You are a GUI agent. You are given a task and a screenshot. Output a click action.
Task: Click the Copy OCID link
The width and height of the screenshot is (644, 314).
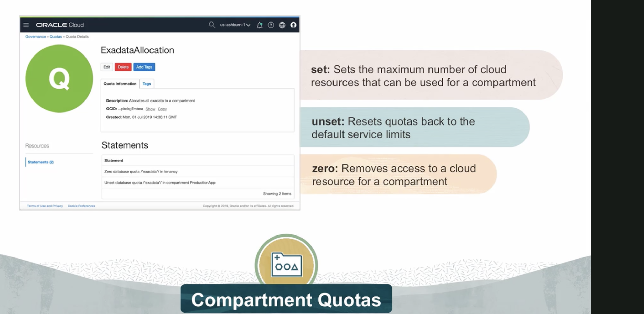coord(162,109)
